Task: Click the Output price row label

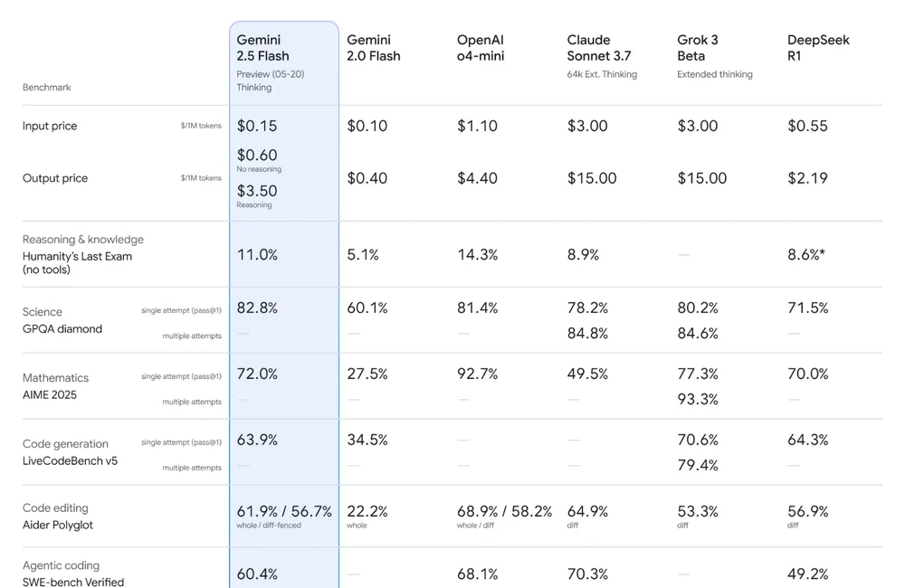Action: pyautogui.click(x=55, y=178)
